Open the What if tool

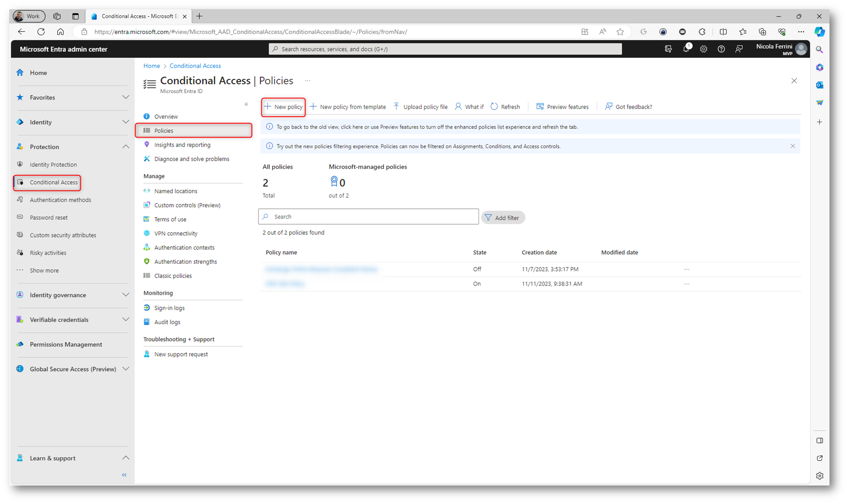pos(469,107)
